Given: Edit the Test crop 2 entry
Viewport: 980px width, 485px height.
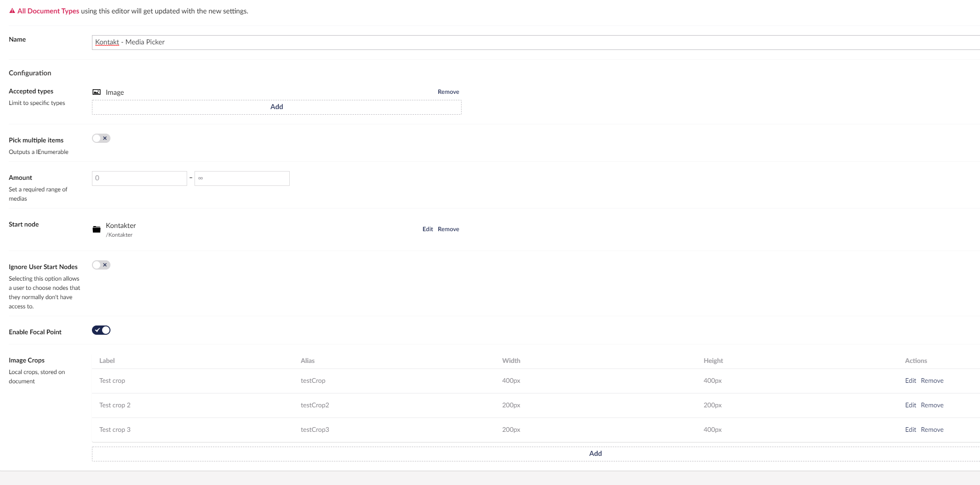Looking at the screenshot, I should (910, 405).
